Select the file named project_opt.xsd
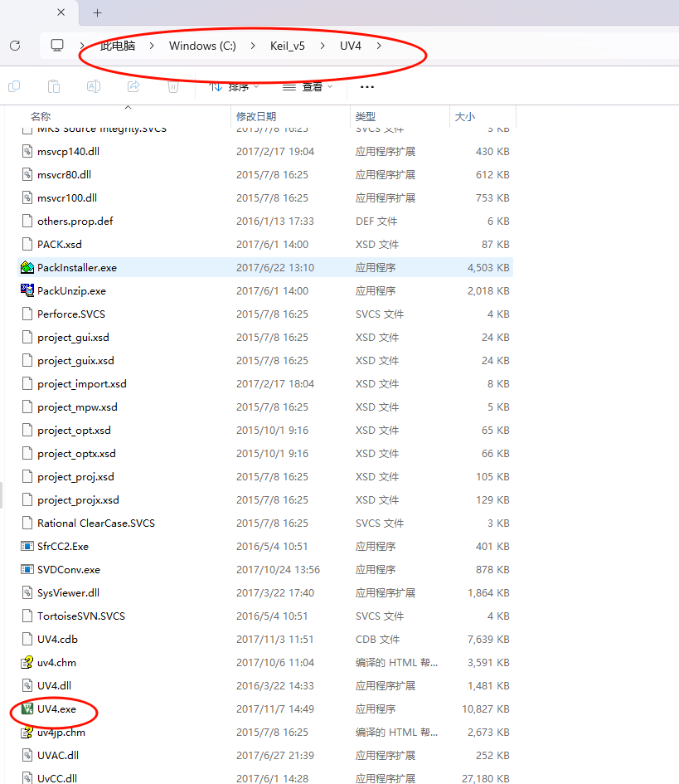Viewport: 679px width, 784px height. (x=74, y=431)
